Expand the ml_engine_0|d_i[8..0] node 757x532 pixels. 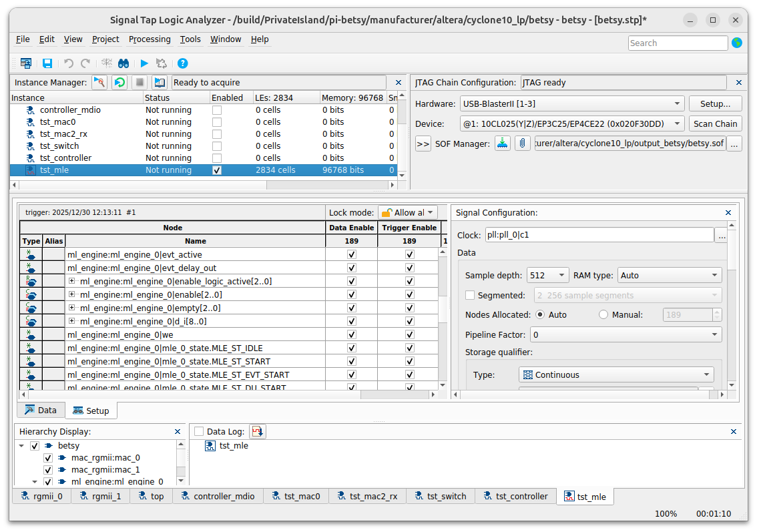(72, 322)
